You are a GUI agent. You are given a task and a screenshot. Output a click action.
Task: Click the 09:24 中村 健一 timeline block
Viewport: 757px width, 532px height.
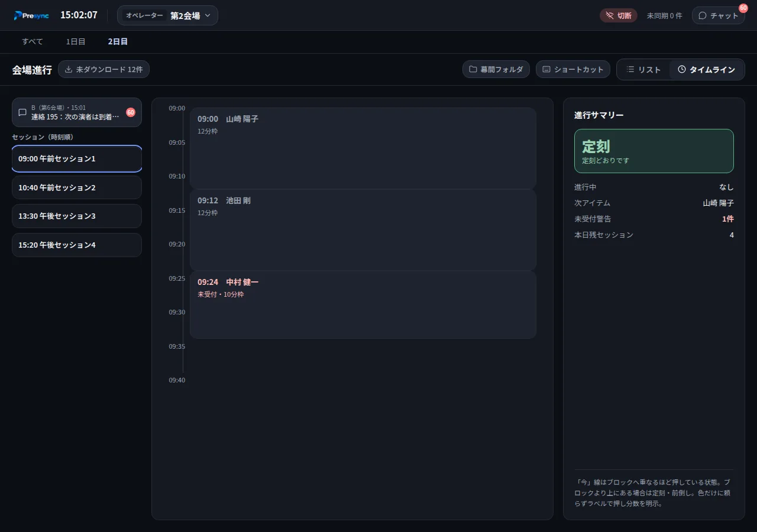363,304
